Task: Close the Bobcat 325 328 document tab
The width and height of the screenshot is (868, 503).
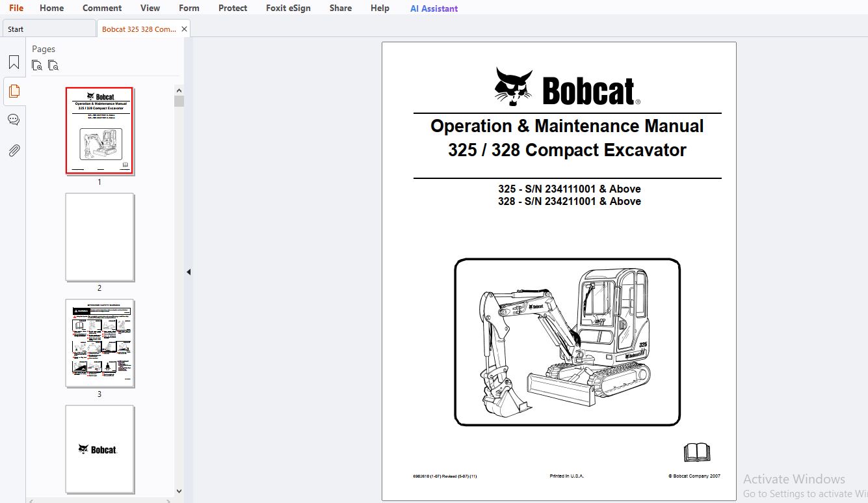Action: [x=184, y=29]
